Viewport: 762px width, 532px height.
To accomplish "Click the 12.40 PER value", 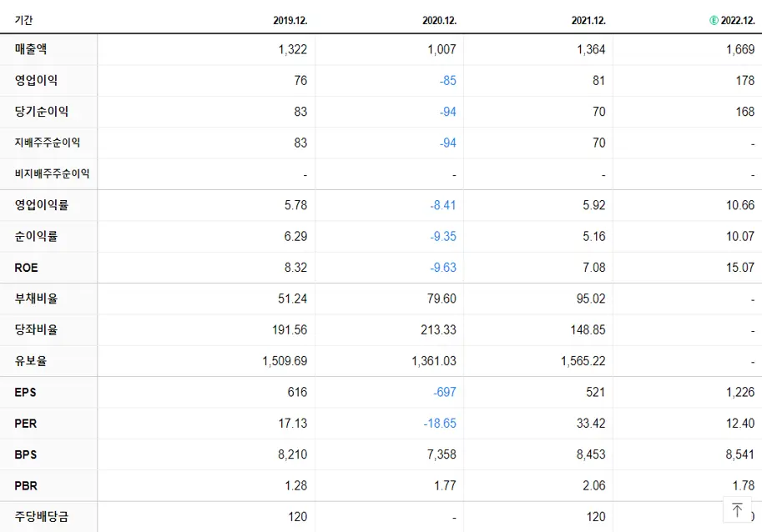I will 740,424.
